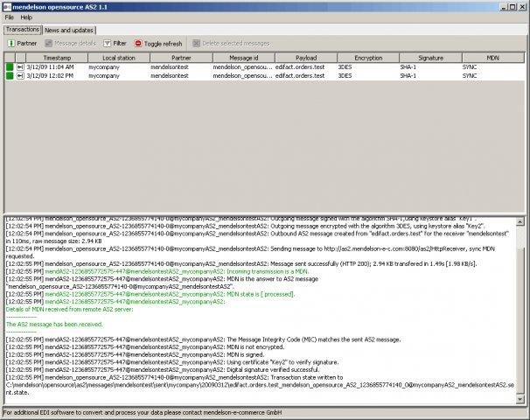Image resolution: width=530 pixels, height=420 pixels.
Task: Sort by the Timestamp column header
Action: (x=57, y=57)
